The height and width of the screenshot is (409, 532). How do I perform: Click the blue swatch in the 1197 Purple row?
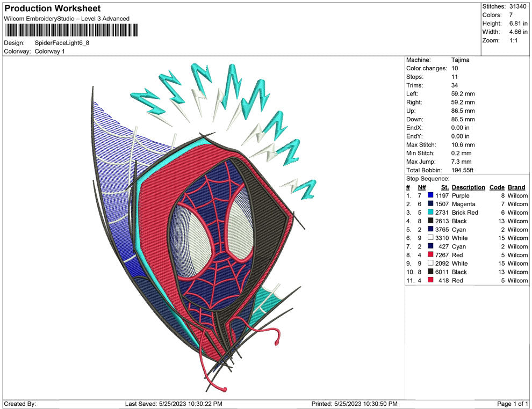point(430,195)
